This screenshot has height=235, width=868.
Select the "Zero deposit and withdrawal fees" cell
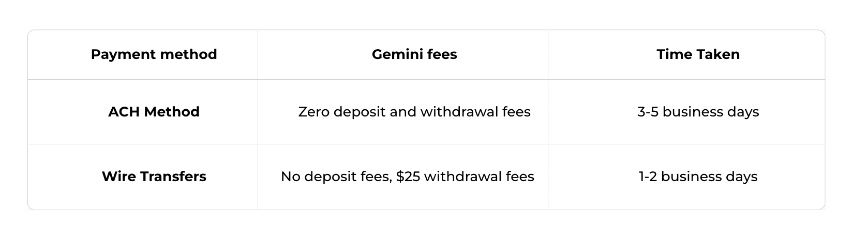414,112
